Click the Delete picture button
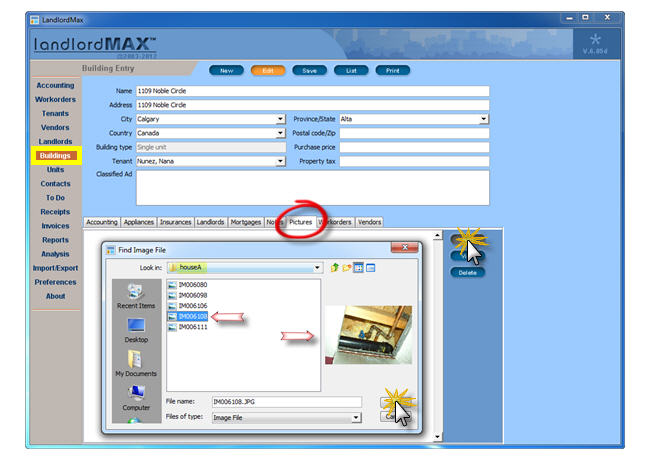This screenshot has height=460, width=650. [x=468, y=273]
